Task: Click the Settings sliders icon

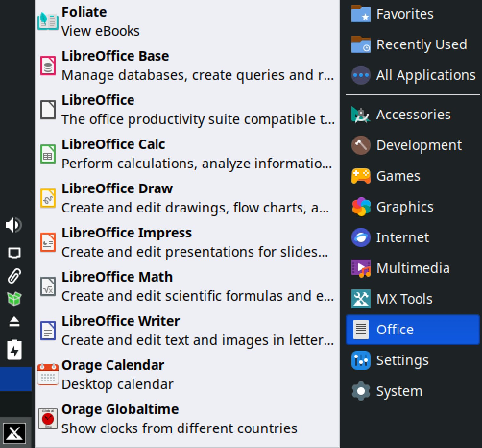Action: (x=361, y=360)
